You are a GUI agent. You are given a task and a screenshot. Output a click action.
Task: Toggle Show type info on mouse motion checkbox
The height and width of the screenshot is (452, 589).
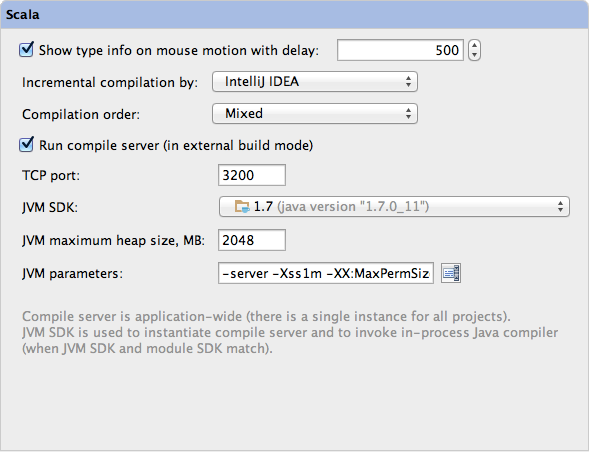[26, 50]
